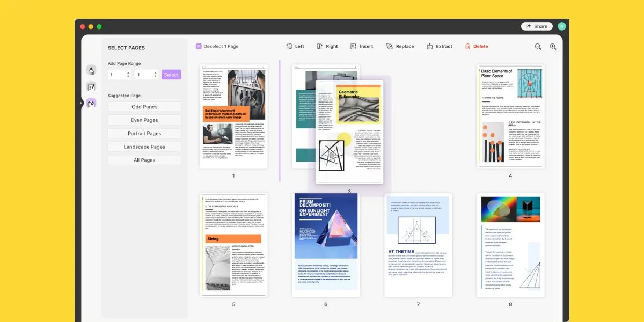Open the edit PDF sidebar tool
Image resolution: width=644 pixels, height=322 pixels.
tap(91, 86)
